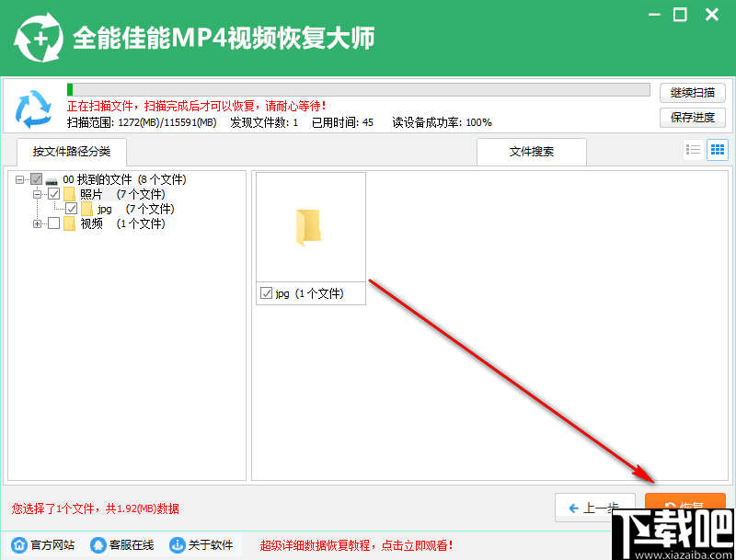Click the 扫描范围 1272(MB)/115591(MB) status text
This screenshot has height=560, width=736.
(x=142, y=123)
